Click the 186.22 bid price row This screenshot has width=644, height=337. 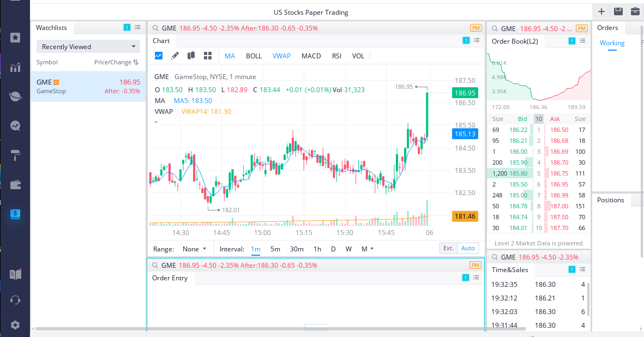tap(510, 130)
